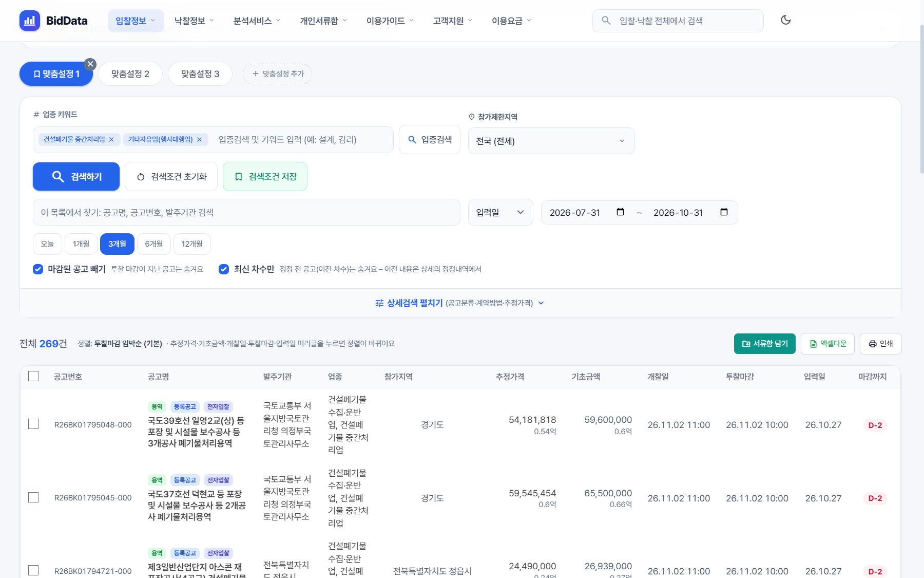Select 오늘 period filter

47,244
